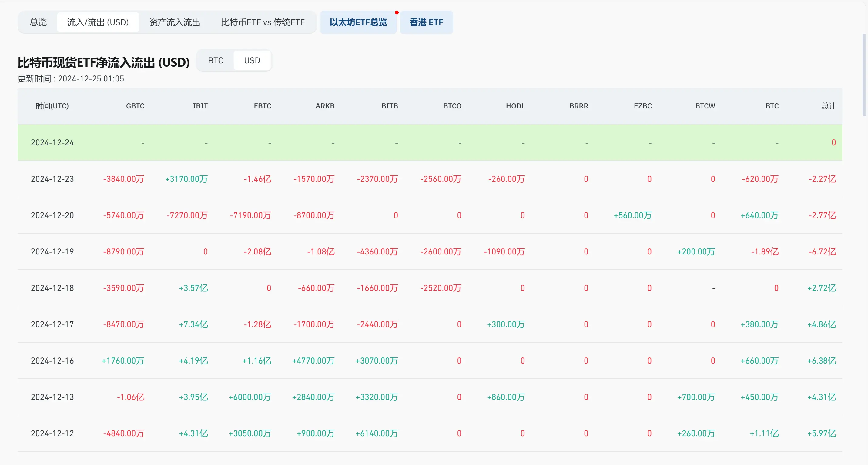The height and width of the screenshot is (465, 868).
Task: Click the 2024-12-23 date cell
Action: (x=52, y=179)
